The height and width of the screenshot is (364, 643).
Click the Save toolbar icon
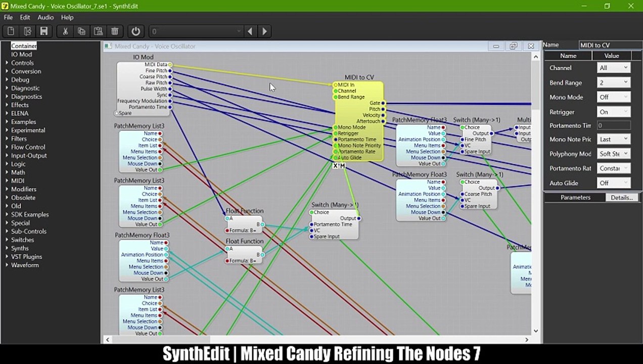44,31
